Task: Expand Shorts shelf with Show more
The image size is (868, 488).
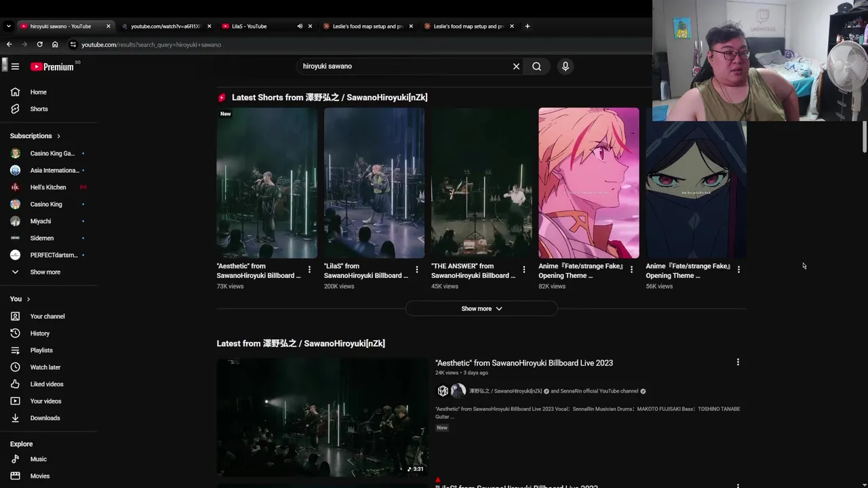Action: pyautogui.click(x=481, y=308)
